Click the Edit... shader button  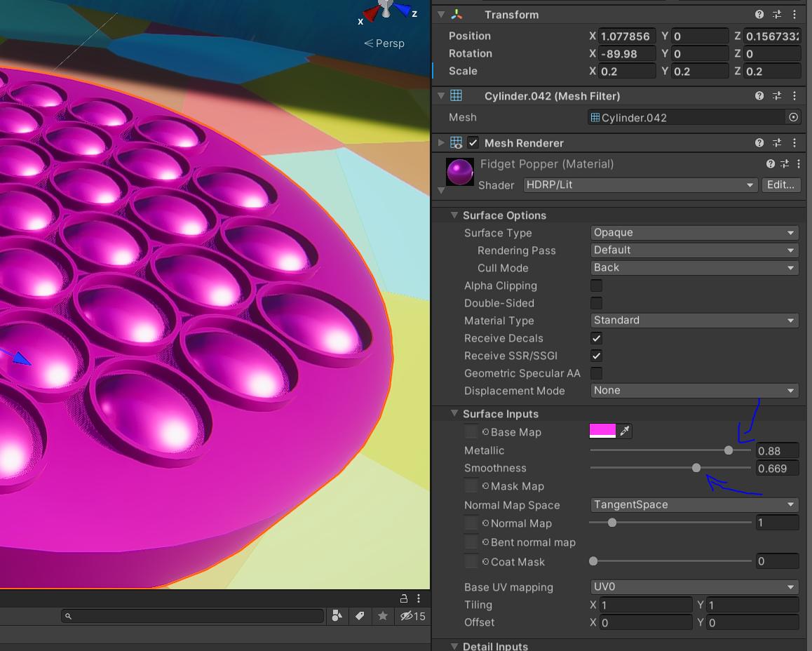click(x=781, y=185)
